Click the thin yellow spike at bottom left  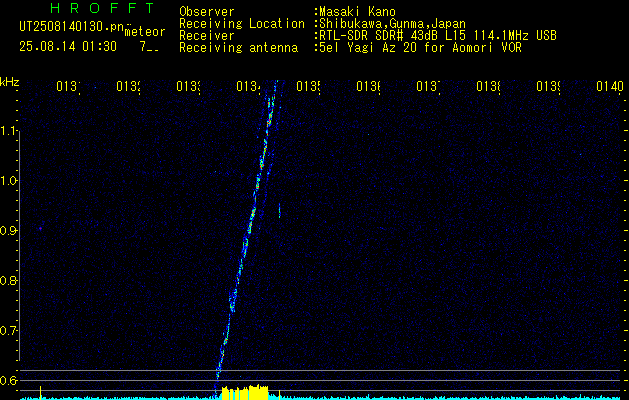click(x=40, y=392)
